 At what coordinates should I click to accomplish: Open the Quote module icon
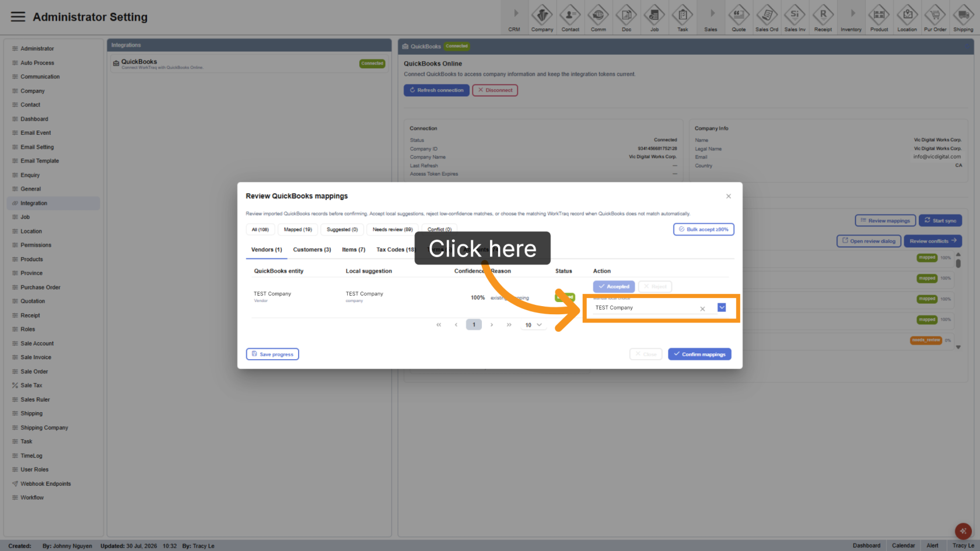[x=738, y=17]
